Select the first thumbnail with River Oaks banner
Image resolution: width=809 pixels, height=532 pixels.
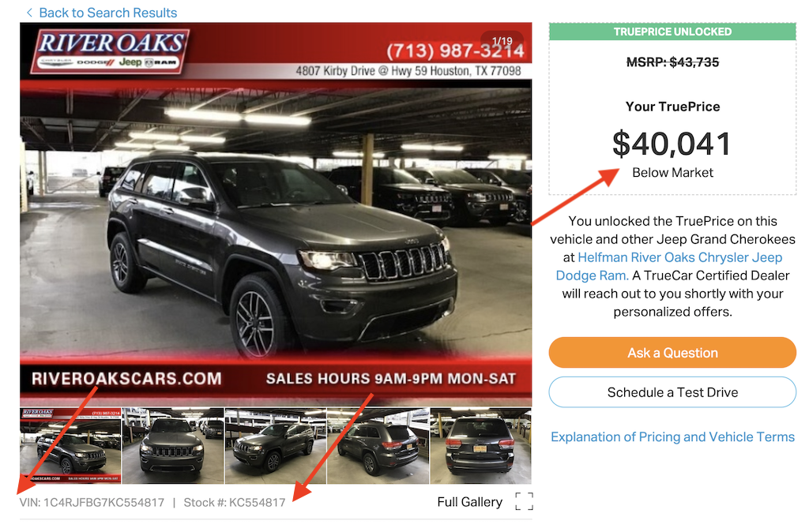(x=70, y=446)
